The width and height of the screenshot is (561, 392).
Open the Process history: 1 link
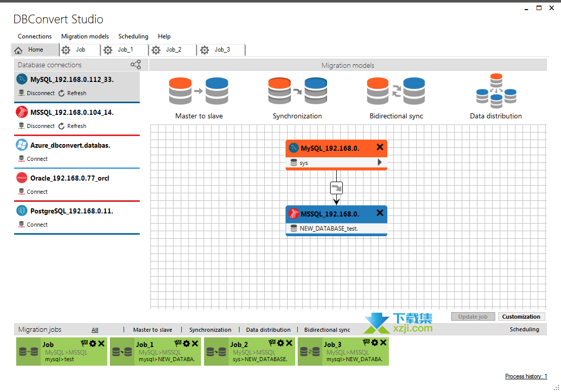click(526, 376)
